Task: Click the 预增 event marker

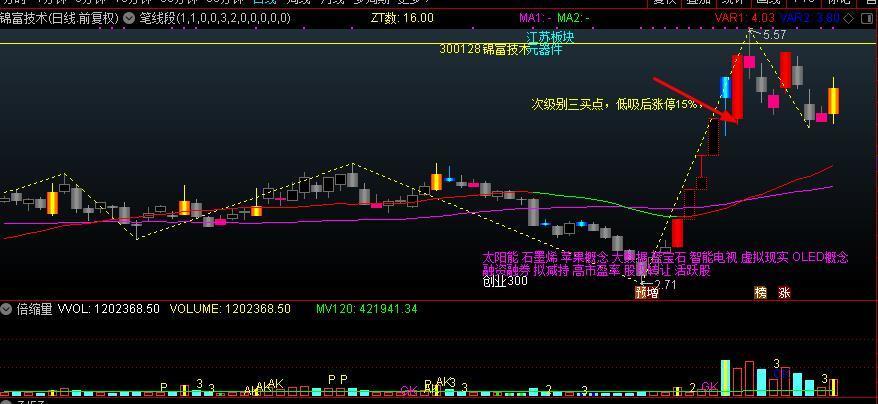Action: click(647, 292)
